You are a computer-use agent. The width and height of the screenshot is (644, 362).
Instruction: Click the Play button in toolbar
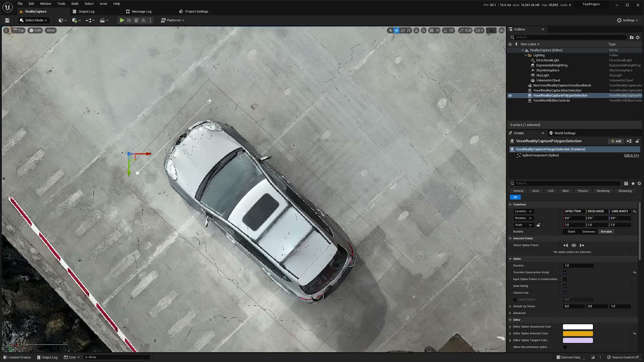click(122, 20)
